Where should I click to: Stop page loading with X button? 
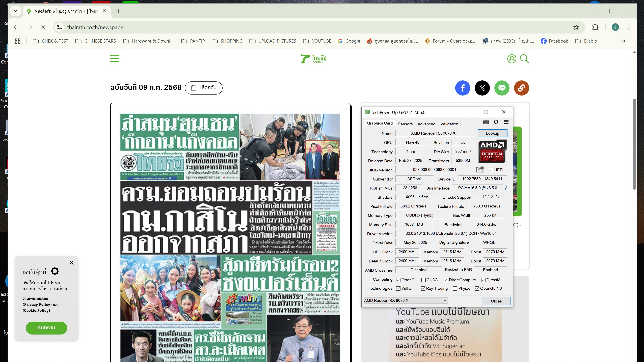click(43, 27)
